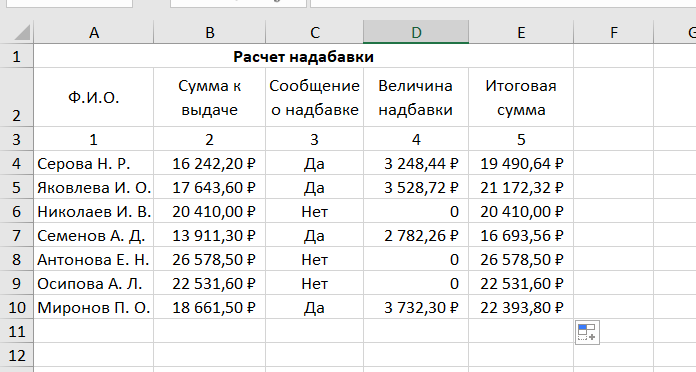Image resolution: width=696 pixels, height=372 pixels.
Task: Click the Select All corner triangle
Action: [21, 32]
